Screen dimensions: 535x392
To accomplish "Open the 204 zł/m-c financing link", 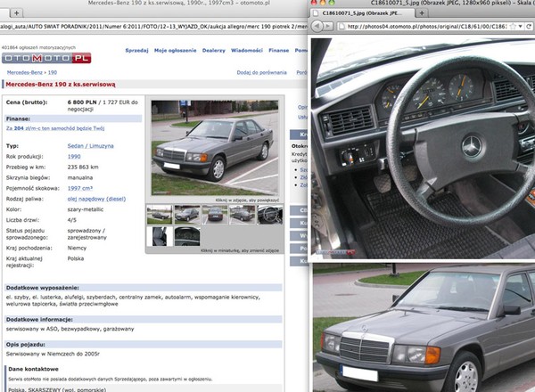I will [x=55, y=128].
